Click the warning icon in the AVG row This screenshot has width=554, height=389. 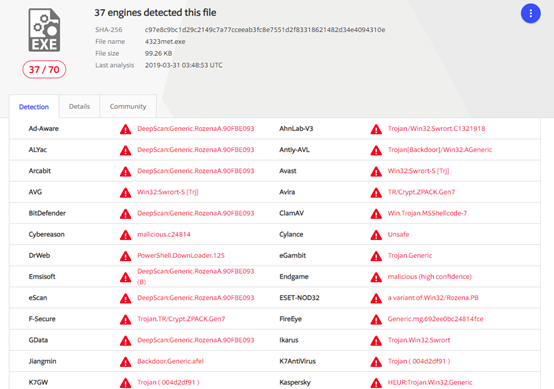point(125,193)
